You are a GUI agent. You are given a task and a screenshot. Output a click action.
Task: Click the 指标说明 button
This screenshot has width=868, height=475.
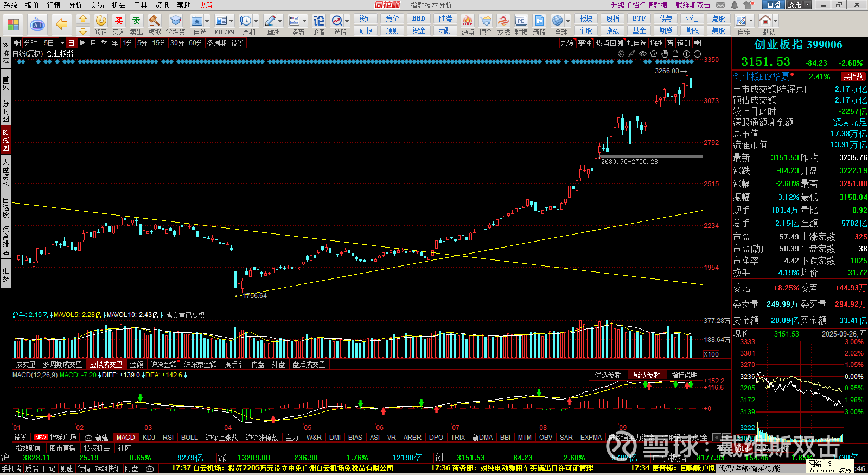click(x=685, y=375)
